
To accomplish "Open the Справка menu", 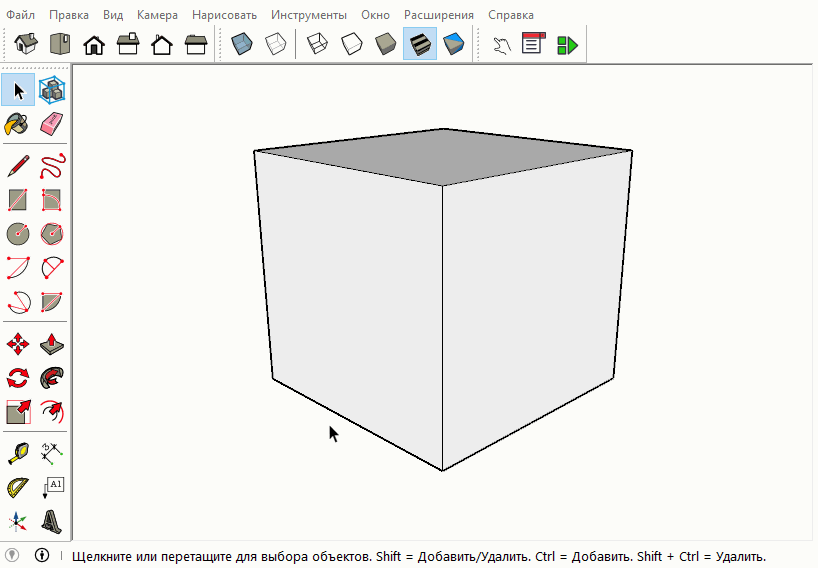I will coord(511,15).
